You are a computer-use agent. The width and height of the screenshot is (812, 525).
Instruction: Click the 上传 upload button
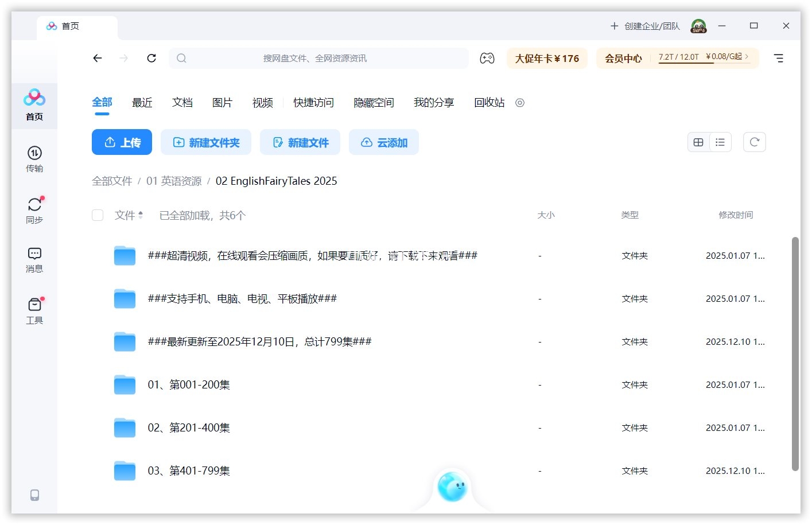point(122,142)
